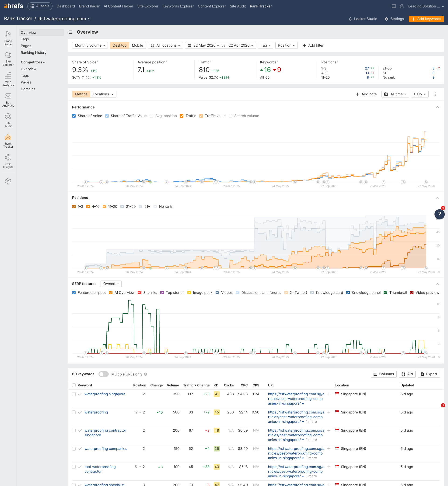
Task: Open the Monthly volume dropdown
Action: [x=90, y=45]
